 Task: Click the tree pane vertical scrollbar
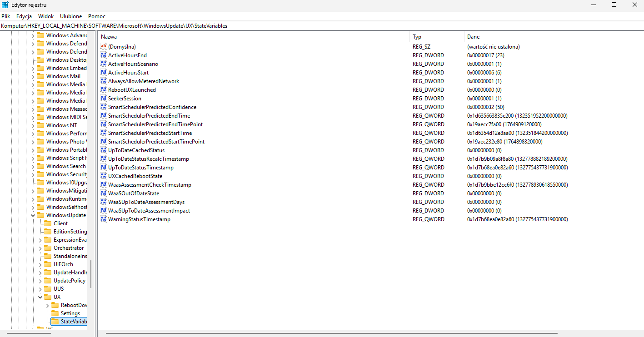[x=91, y=274]
